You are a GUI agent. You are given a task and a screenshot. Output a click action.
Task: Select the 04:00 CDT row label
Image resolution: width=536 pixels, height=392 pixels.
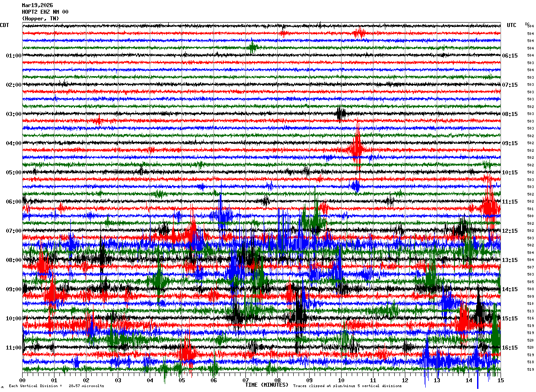click(x=14, y=143)
